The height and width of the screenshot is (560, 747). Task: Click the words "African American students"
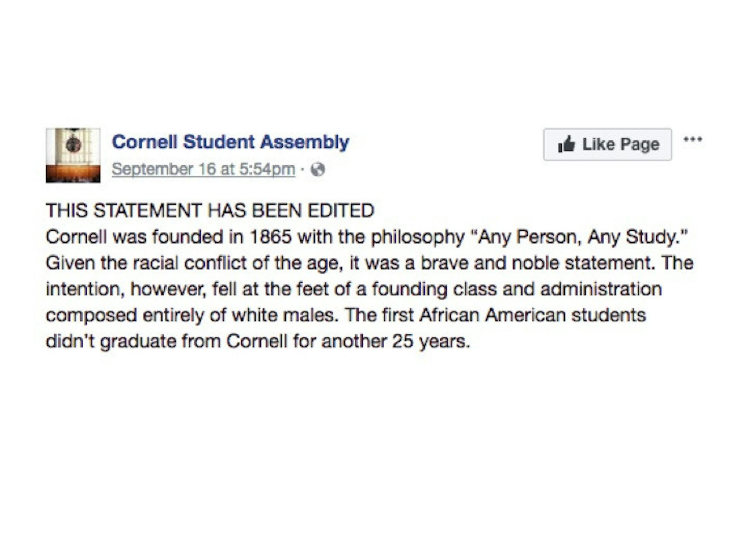(533, 315)
